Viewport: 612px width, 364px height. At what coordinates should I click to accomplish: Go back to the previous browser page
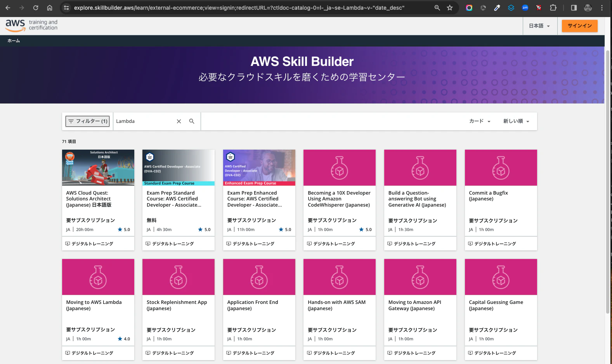pyautogui.click(x=8, y=8)
